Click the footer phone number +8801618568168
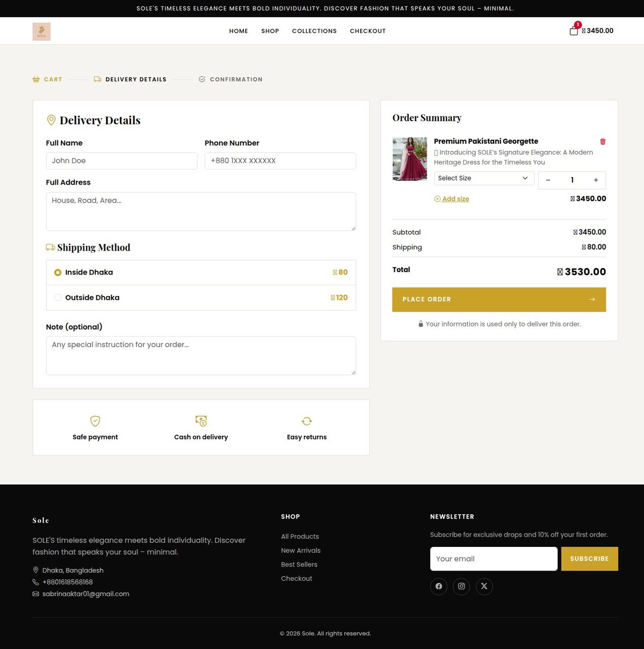 pyautogui.click(x=67, y=582)
